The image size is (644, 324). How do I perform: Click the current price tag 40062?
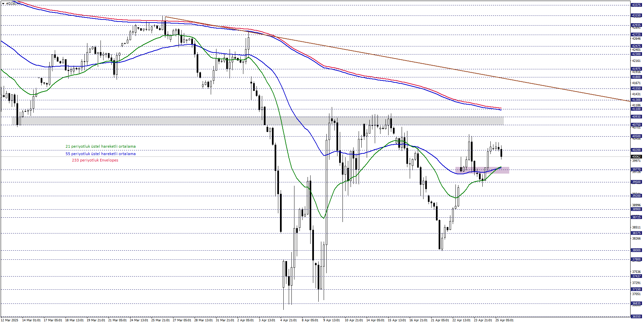[x=637, y=157]
